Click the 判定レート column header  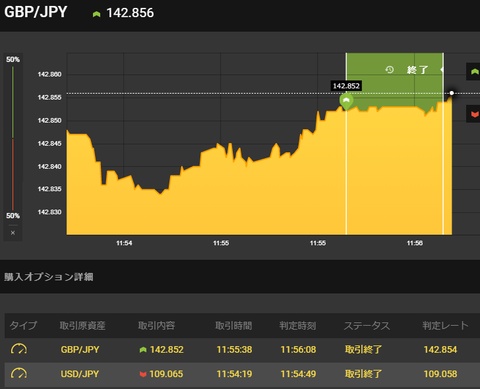445,325
